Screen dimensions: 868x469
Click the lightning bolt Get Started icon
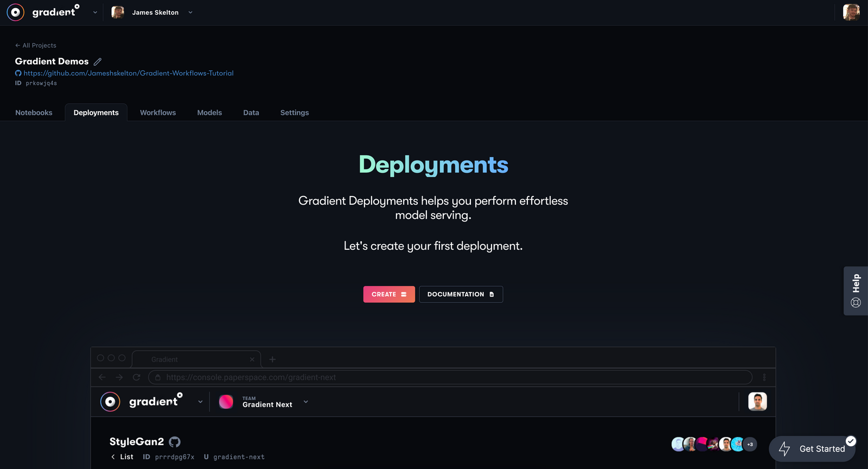click(x=784, y=449)
